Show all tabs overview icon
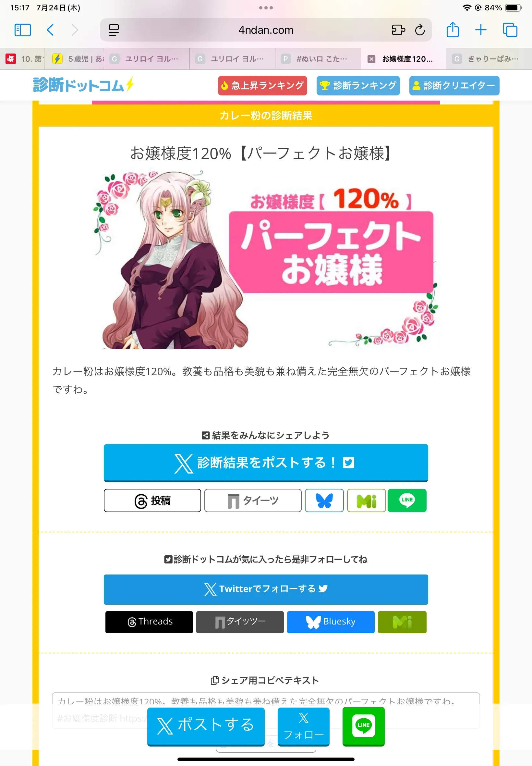This screenshot has height=766, width=532. tap(510, 30)
